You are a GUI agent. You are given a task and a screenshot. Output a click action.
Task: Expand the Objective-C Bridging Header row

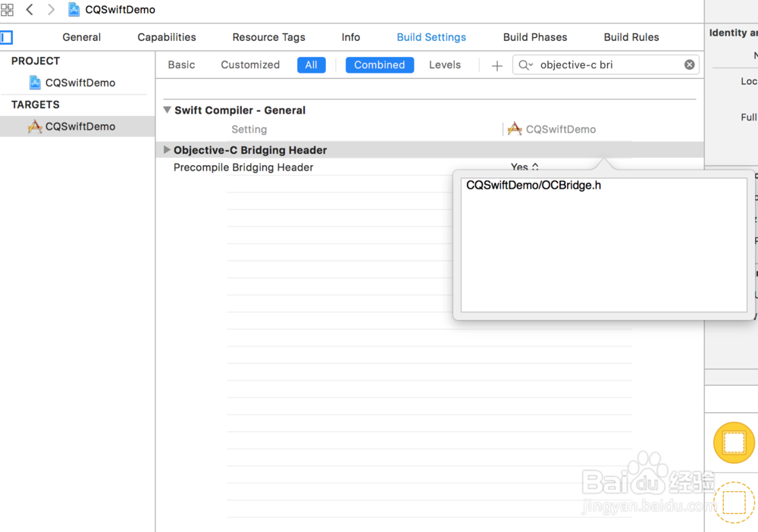tap(167, 150)
